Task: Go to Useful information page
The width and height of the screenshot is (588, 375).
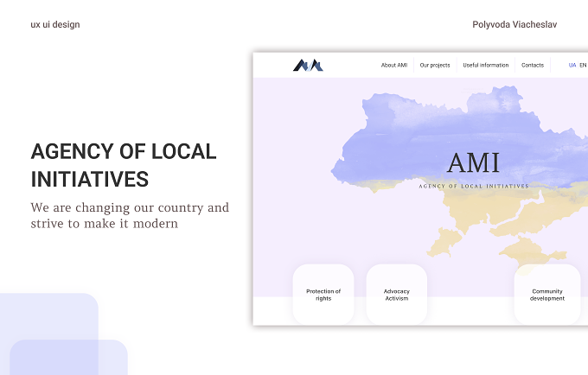Action: click(486, 65)
